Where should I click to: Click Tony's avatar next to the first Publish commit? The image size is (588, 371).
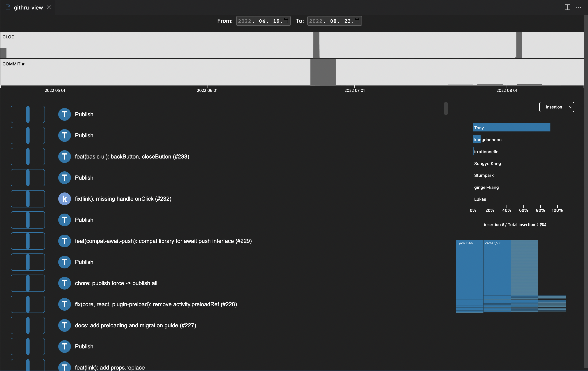coord(64,114)
